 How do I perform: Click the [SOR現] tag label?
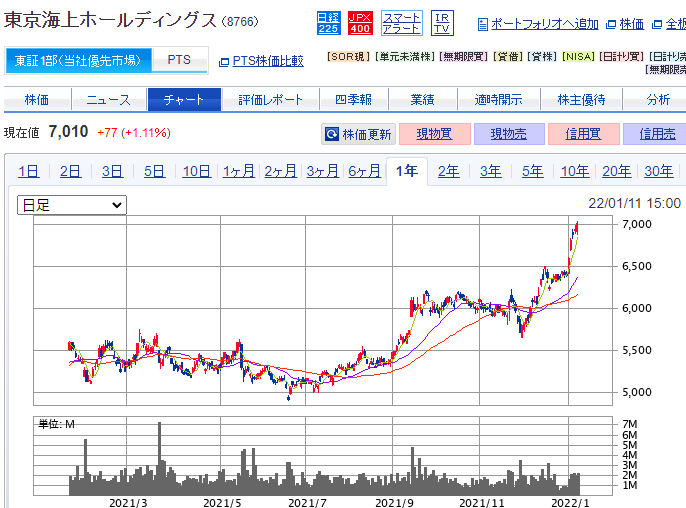pyautogui.click(x=349, y=57)
